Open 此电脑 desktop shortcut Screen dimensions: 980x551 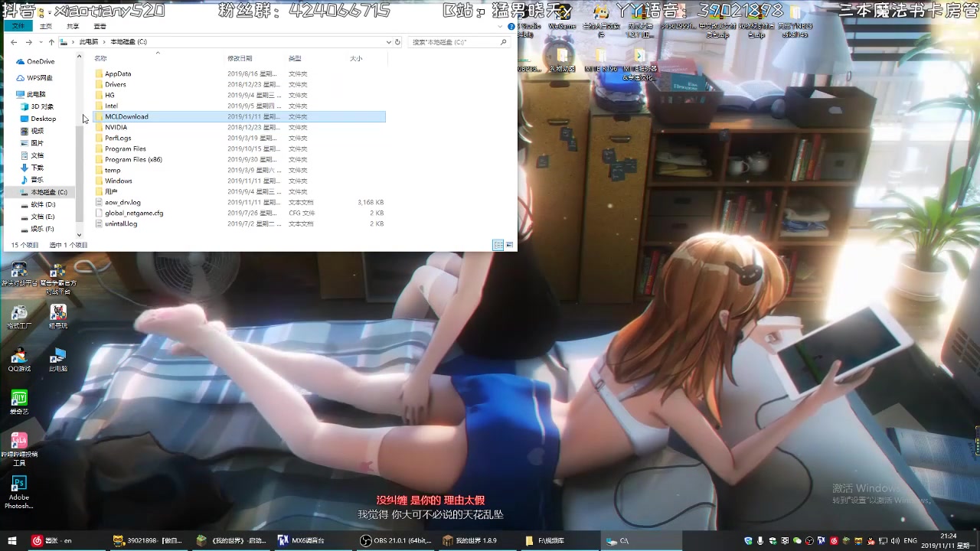[58, 360]
